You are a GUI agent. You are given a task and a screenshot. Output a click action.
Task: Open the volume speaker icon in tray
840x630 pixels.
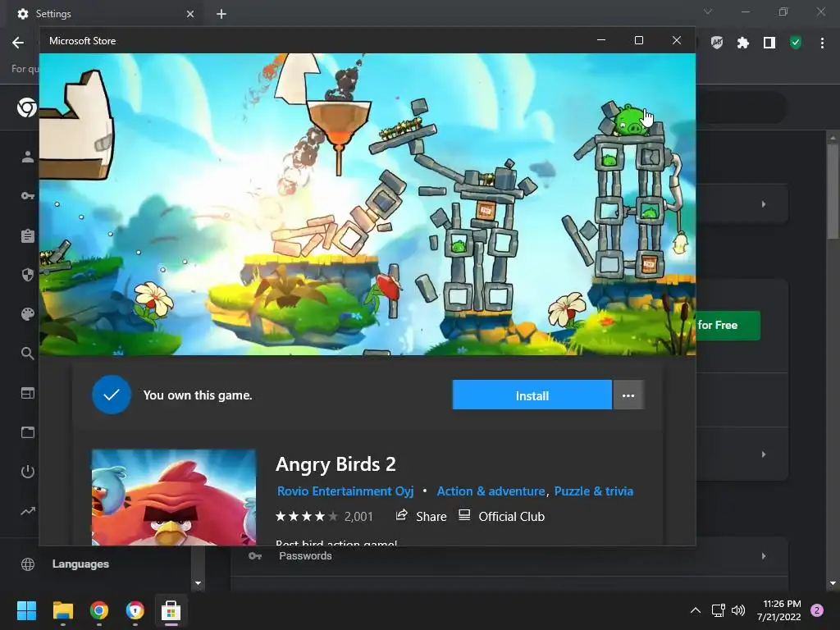[x=738, y=610]
